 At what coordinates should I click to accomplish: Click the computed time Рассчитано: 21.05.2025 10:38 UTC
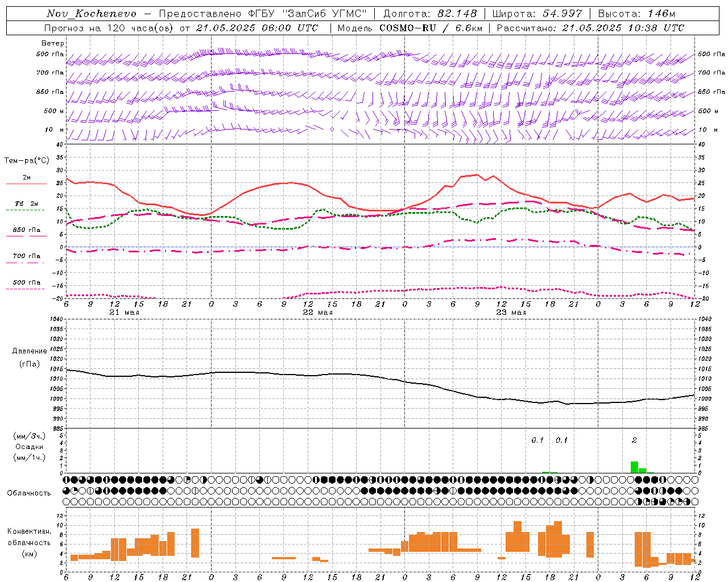tap(590, 28)
